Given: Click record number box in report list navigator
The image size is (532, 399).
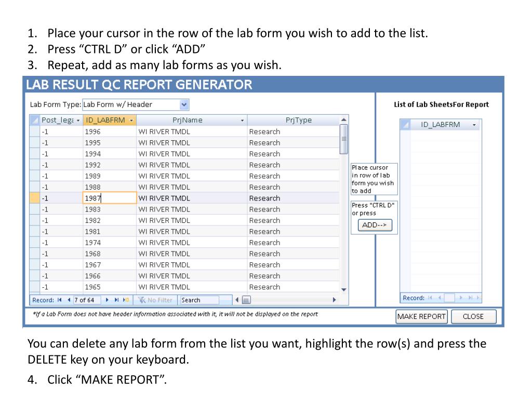Looking at the screenshot, I should click(x=449, y=298).
